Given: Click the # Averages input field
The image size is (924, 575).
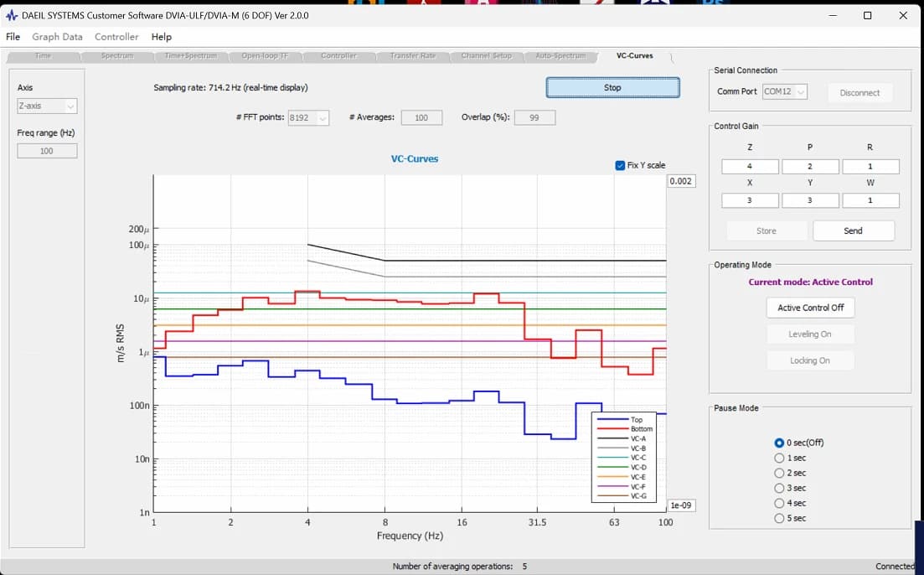Looking at the screenshot, I should point(422,118).
